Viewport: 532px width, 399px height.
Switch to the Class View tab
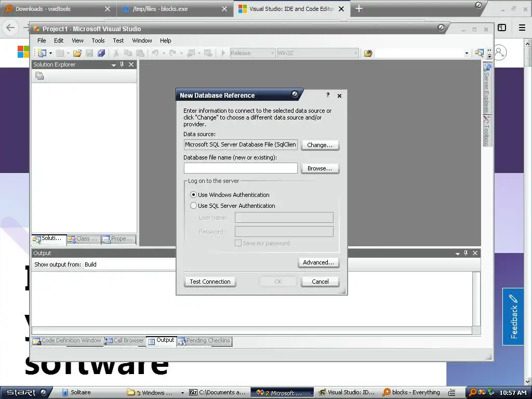[x=83, y=239]
